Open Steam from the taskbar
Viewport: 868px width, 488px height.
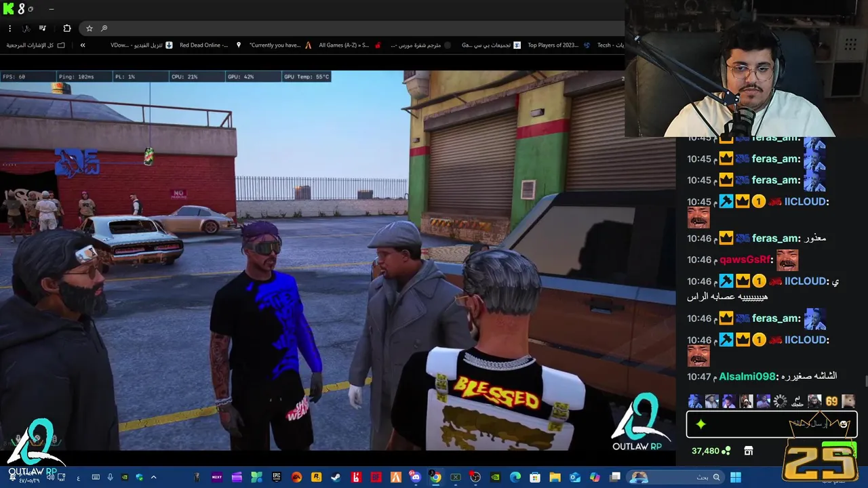click(x=336, y=477)
